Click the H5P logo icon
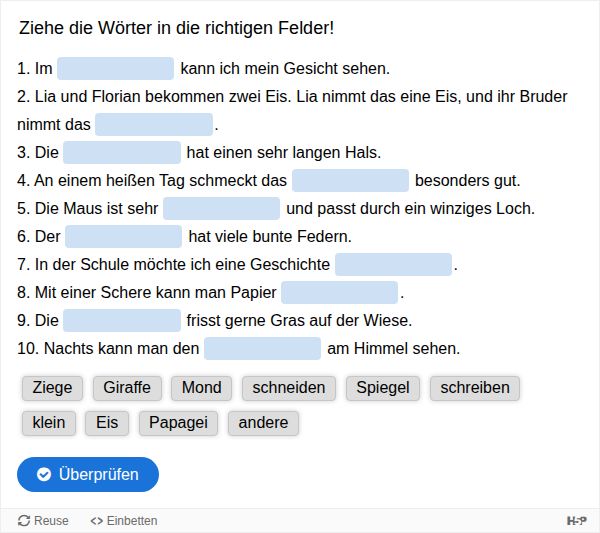This screenshot has height=533, width=600. [x=577, y=520]
